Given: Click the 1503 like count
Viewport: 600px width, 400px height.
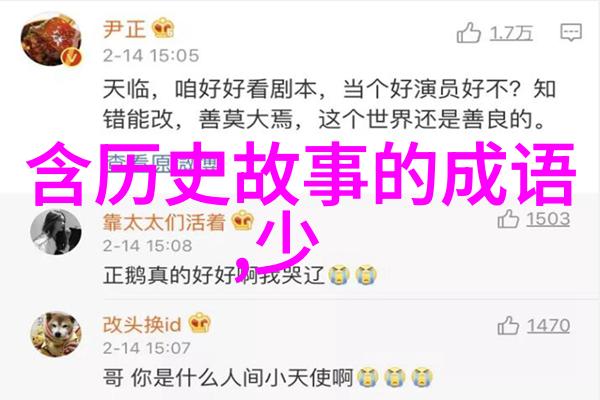Looking at the screenshot, I should (x=548, y=219).
